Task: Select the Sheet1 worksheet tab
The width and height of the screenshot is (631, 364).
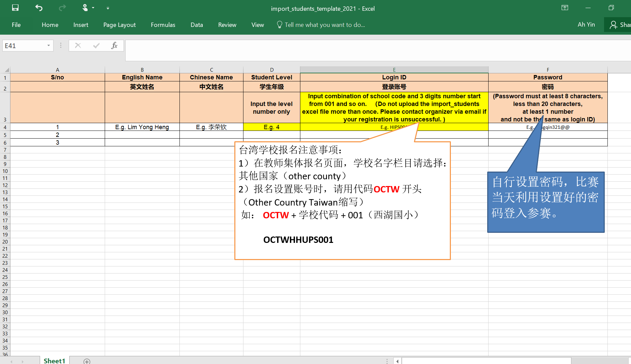Action: pos(54,361)
